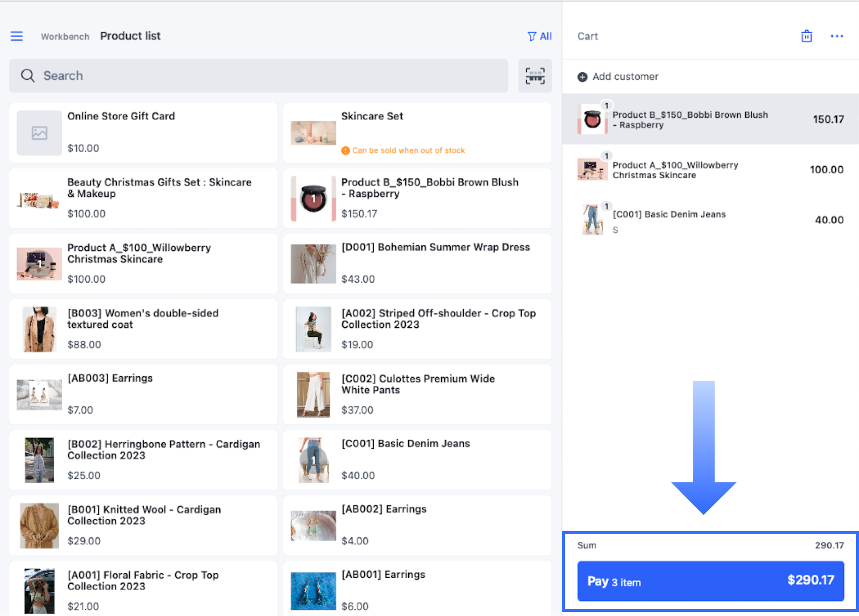Go to Workbench breadcrumb
The height and width of the screenshot is (616, 859).
point(65,36)
